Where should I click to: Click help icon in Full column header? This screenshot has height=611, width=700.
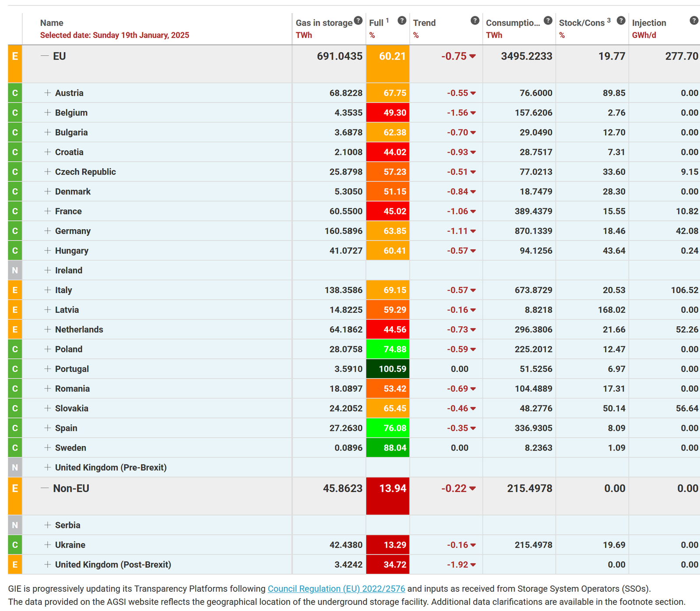tap(402, 21)
